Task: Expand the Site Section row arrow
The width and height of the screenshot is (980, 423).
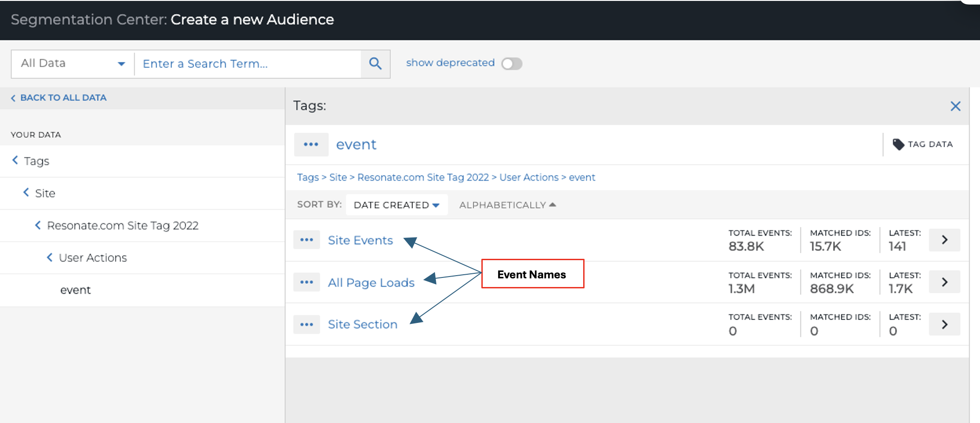Action: pyautogui.click(x=945, y=324)
